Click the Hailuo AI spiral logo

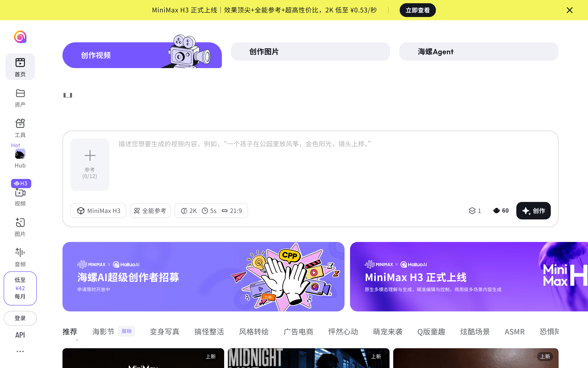coord(20,37)
